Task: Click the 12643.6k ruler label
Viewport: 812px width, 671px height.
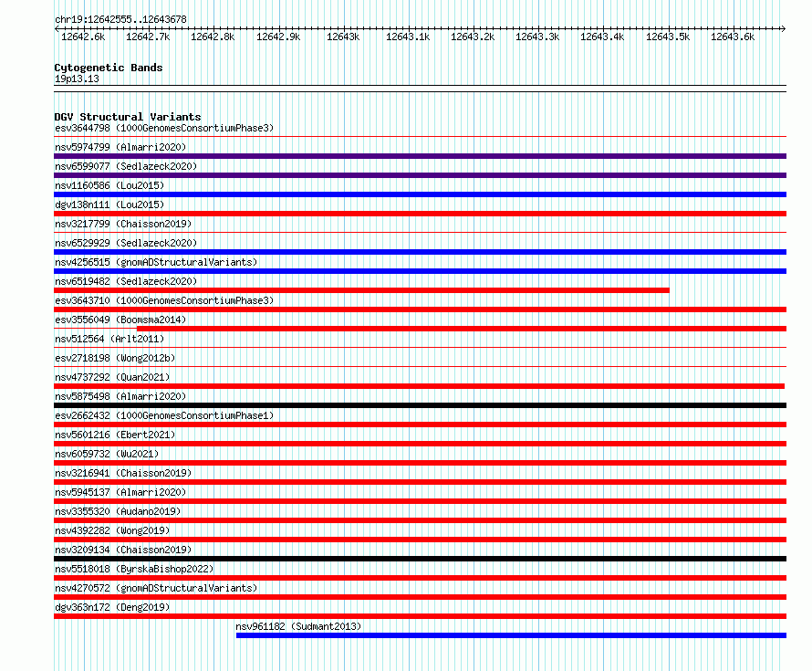Action: tap(733, 37)
